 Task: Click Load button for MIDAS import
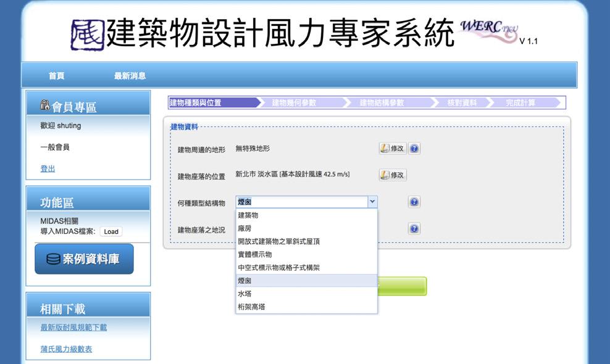tap(111, 231)
